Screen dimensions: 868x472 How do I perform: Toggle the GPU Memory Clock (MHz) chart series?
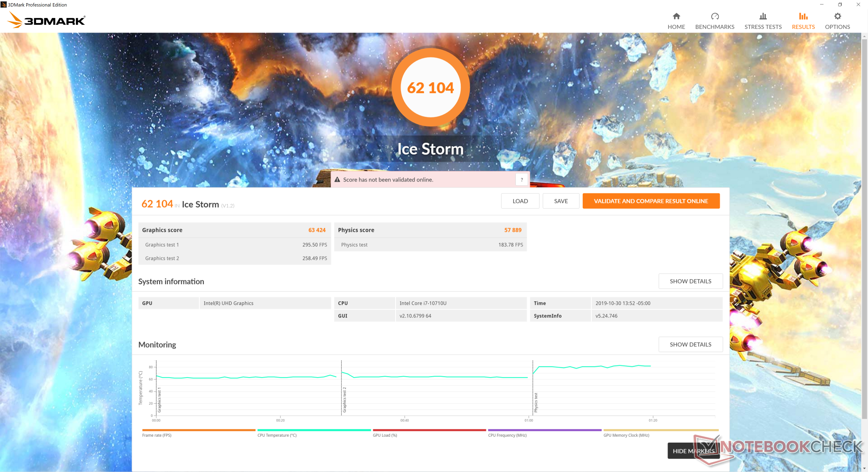tap(661, 433)
